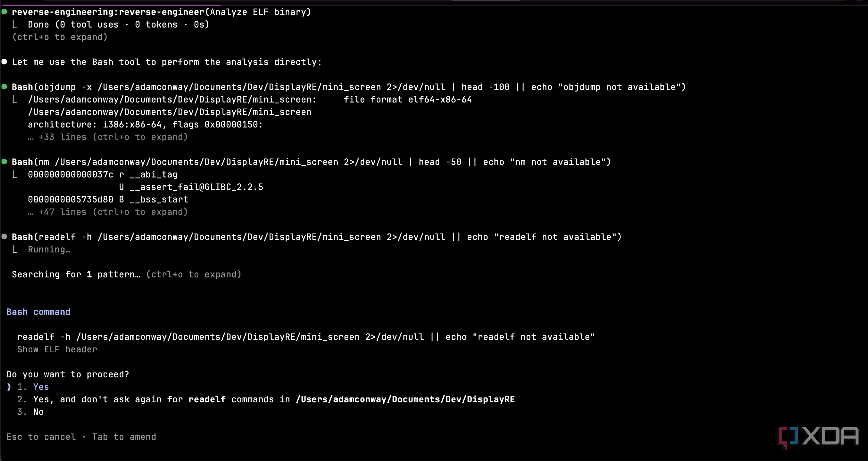Click green status dot next to objdump Bash command

point(4,87)
